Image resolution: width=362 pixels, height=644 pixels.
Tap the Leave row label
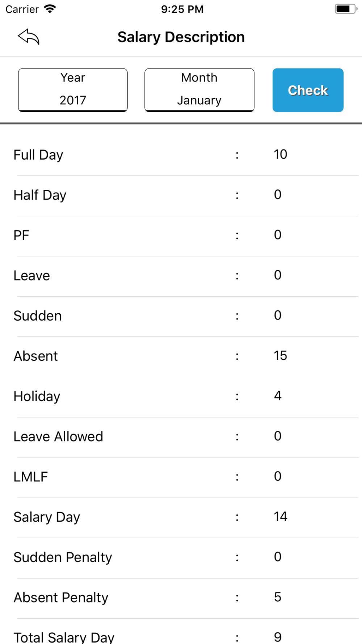click(32, 276)
